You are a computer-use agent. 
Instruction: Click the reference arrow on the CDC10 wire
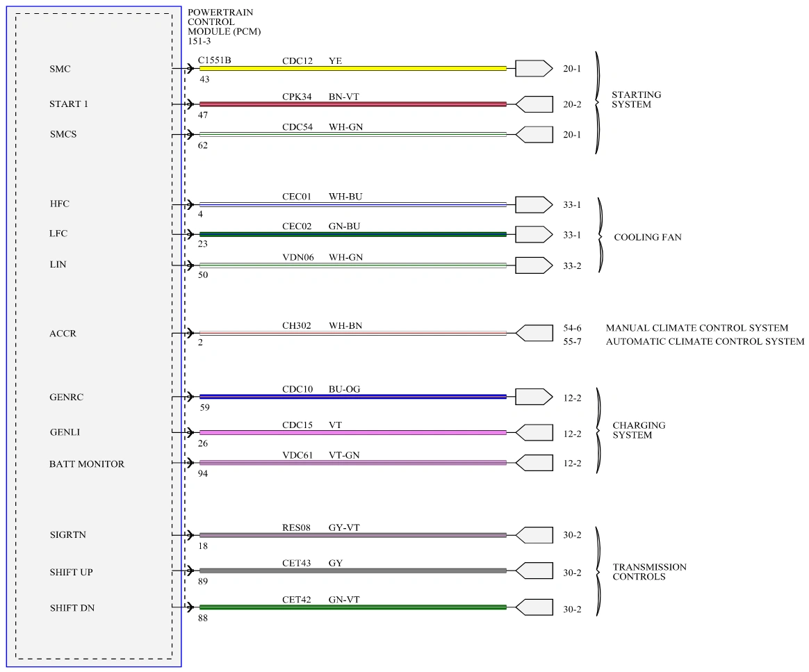point(534,397)
